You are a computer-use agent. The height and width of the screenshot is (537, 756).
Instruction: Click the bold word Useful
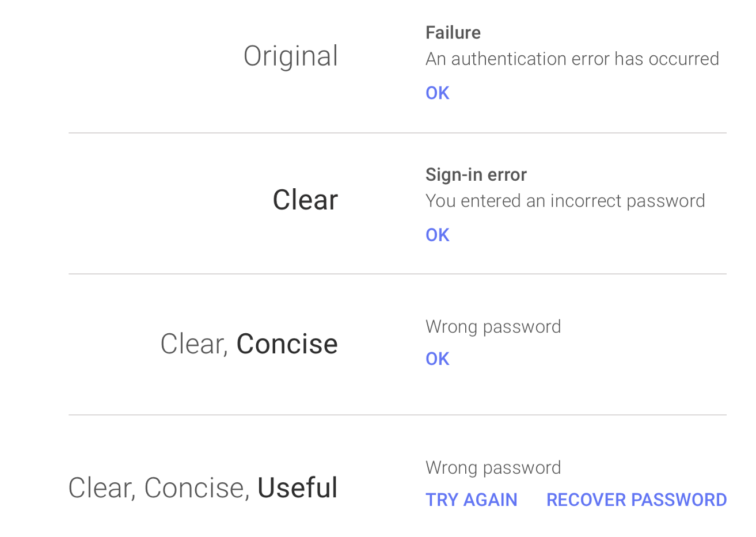[x=297, y=488]
